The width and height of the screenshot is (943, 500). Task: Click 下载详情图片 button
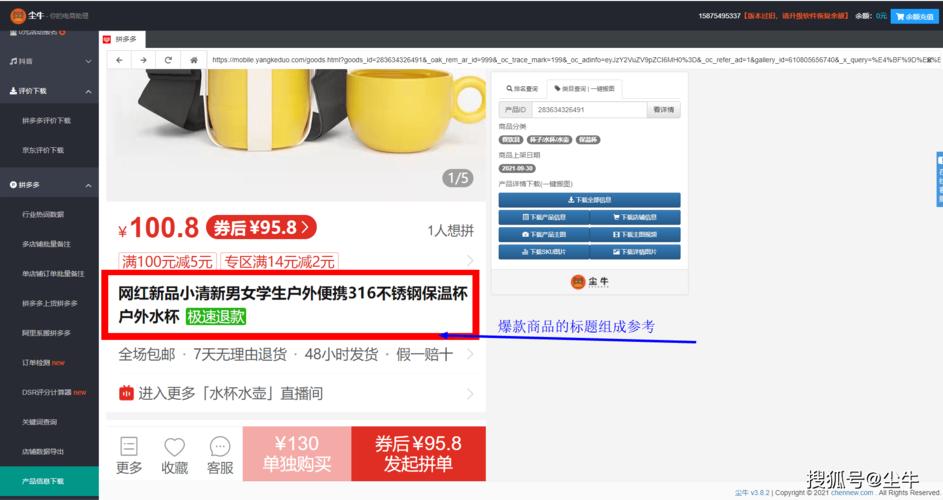[x=635, y=252]
